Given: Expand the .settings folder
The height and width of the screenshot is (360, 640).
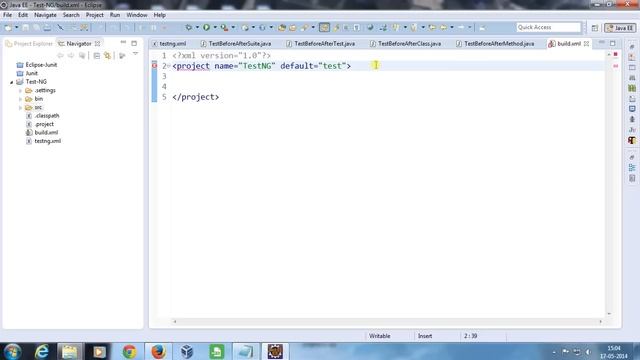Looking at the screenshot, I should tap(20, 91).
